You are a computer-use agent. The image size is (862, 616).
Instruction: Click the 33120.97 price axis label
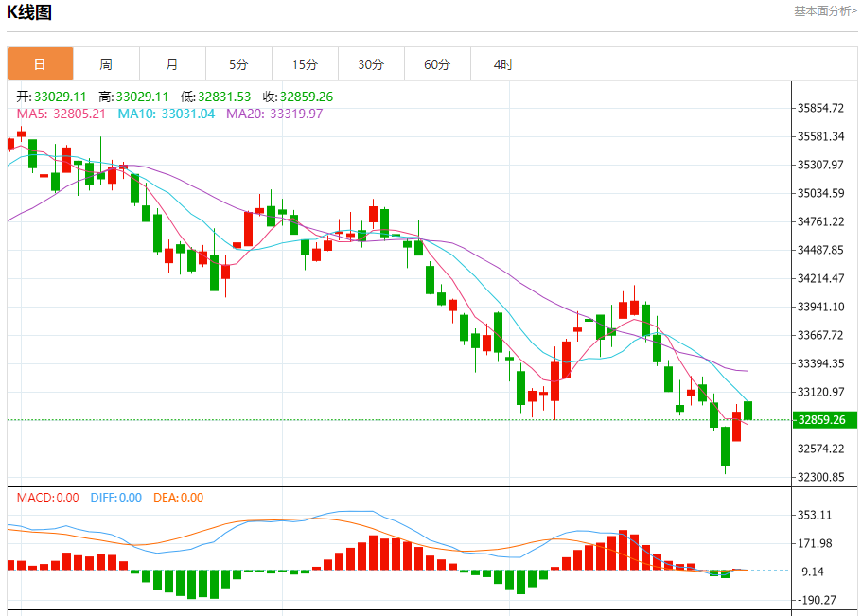pyautogui.click(x=820, y=392)
